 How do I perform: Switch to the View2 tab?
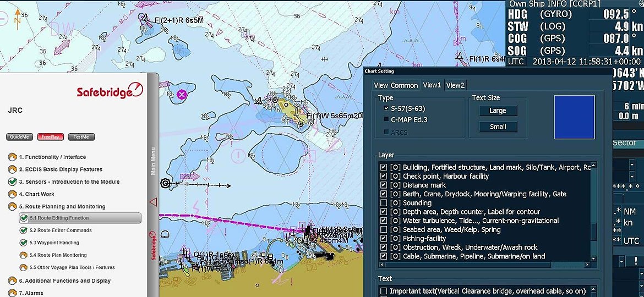(x=455, y=85)
